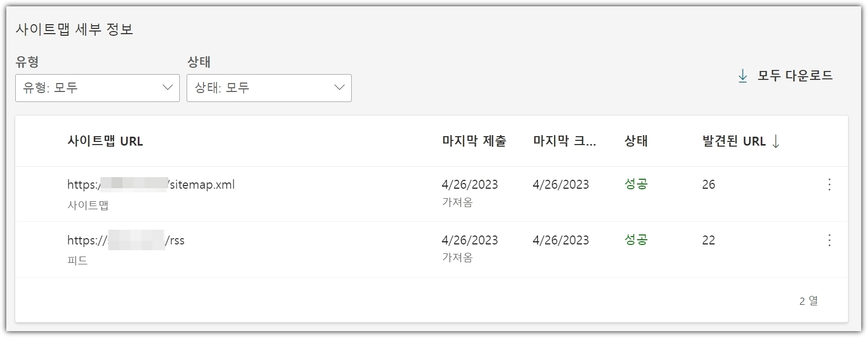This screenshot has height=338, width=868.
Task: Click the chevron on the 유형 filter
Action: 167,88
